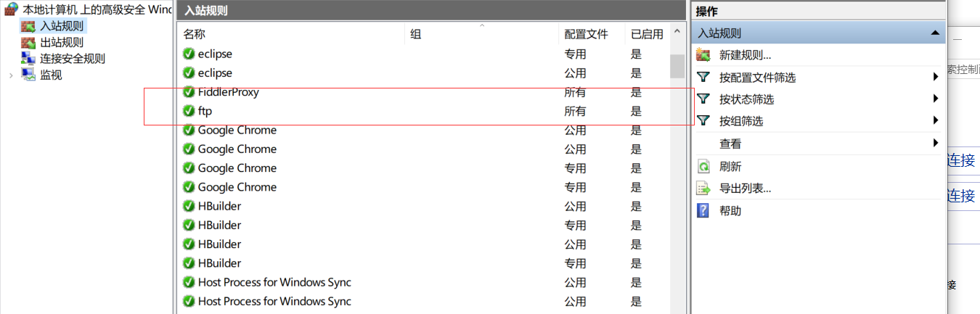Click the 入站规则 icon in the left tree

click(28, 26)
